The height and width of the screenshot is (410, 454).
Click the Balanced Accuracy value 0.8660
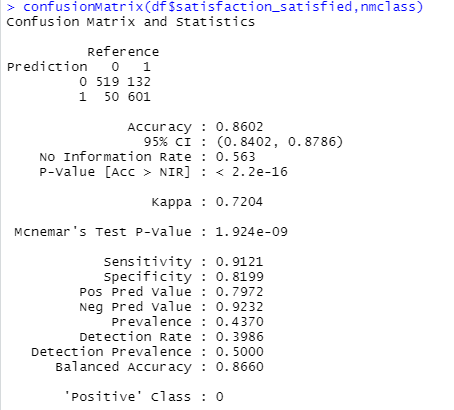239,367
